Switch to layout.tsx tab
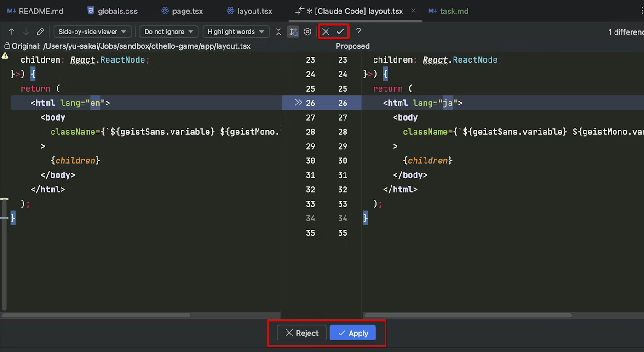This screenshot has height=352, width=644. point(250,11)
